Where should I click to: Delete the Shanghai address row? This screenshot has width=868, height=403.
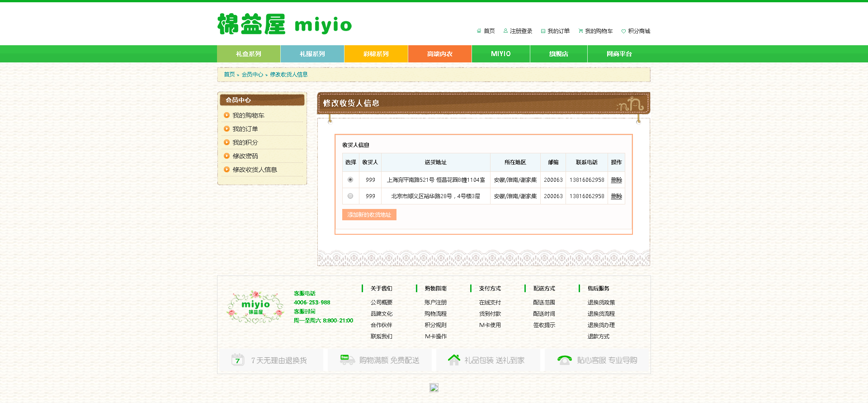(x=616, y=180)
